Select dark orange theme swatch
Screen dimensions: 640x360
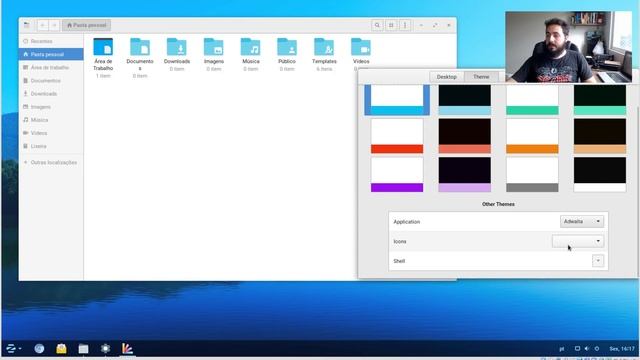tap(600, 136)
